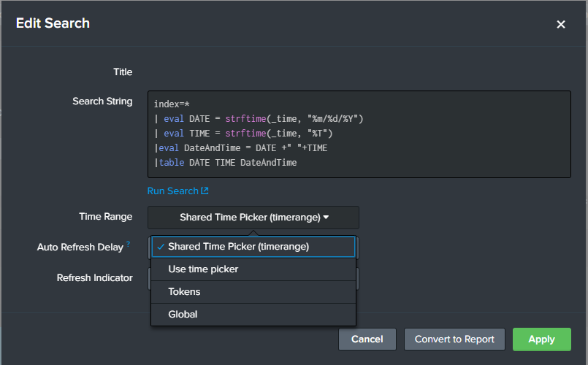
Task: Open the Run Search link
Action: click(x=172, y=191)
